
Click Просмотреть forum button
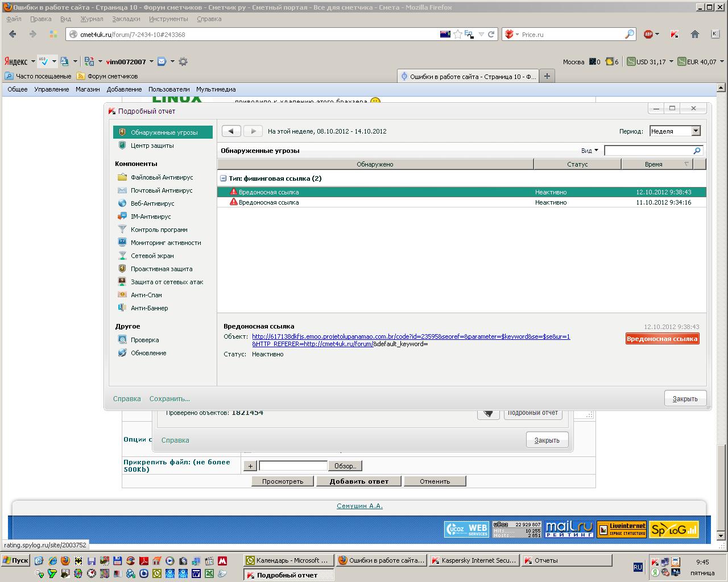point(283,481)
